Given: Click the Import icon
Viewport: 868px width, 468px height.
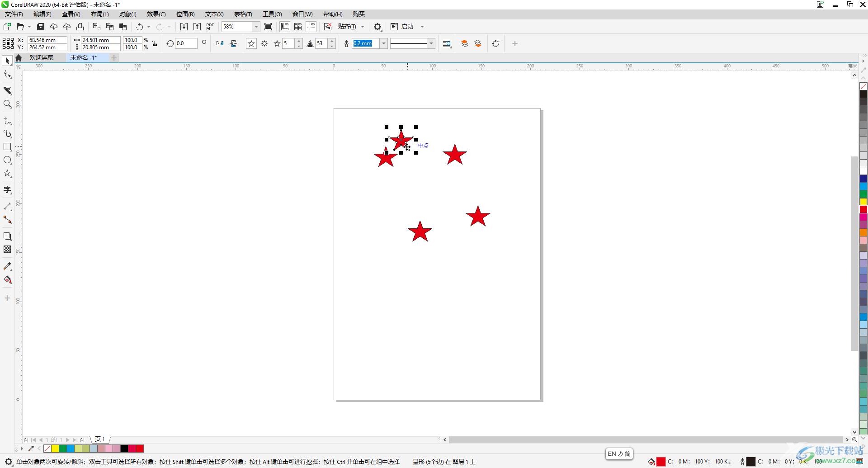Looking at the screenshot, I should click(x=184, y=27).
